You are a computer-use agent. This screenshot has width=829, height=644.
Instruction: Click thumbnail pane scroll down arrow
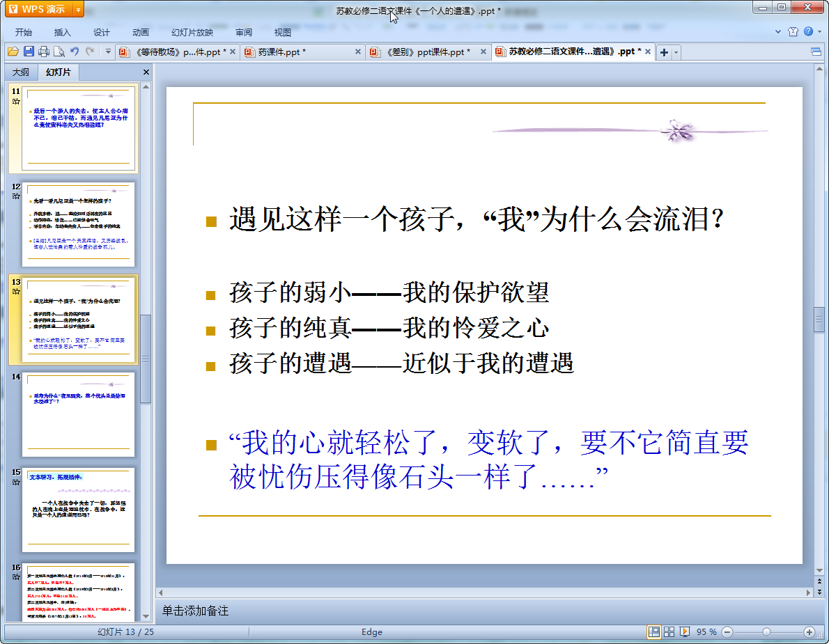click(146, 616)
